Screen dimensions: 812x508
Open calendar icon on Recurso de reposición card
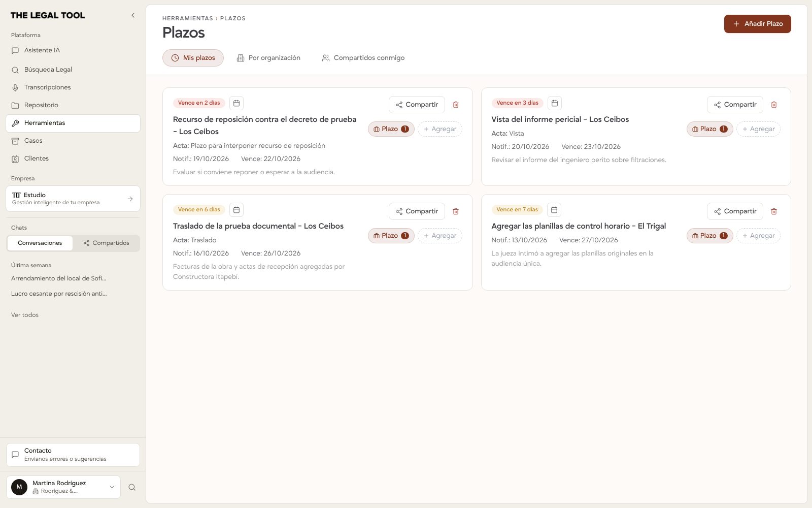click(236, 103)
